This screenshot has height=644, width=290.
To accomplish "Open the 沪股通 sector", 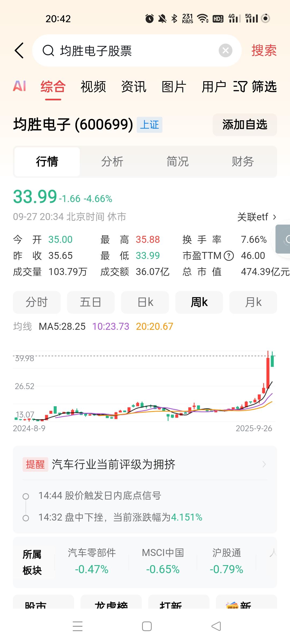I will coord(227,561).
